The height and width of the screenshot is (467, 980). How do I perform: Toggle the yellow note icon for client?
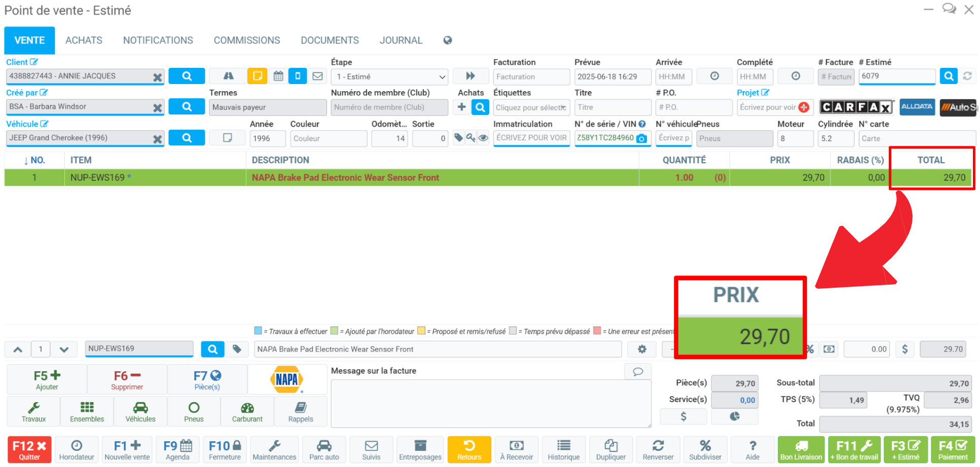pos(258,76)
